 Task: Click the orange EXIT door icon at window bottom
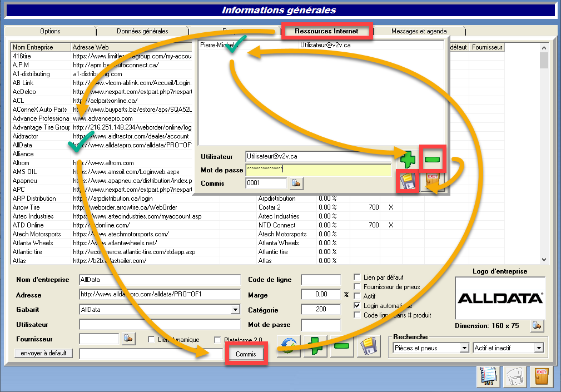542,376
